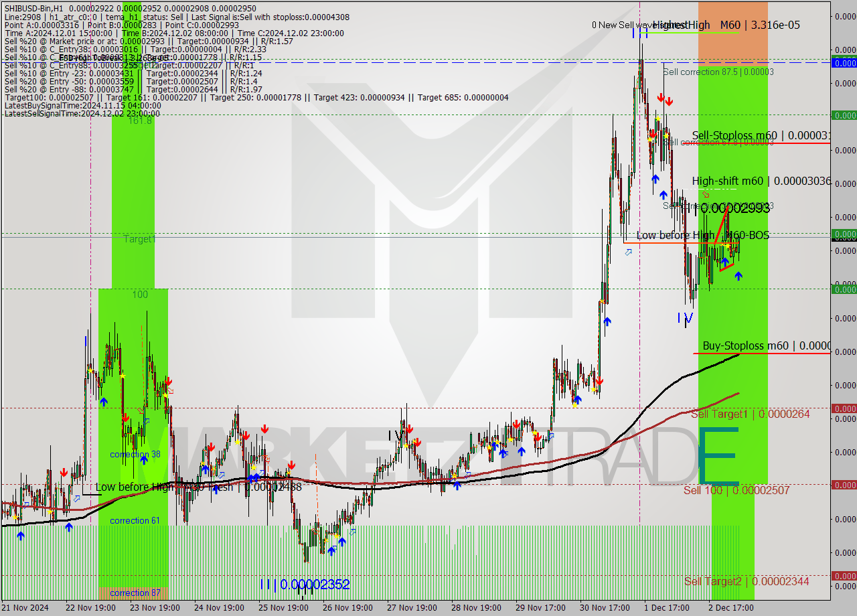This screenshot has width=857, height=616.
Task: Click the Target1 label on green column
Action: pyautogui.click(x=139, y=238)
